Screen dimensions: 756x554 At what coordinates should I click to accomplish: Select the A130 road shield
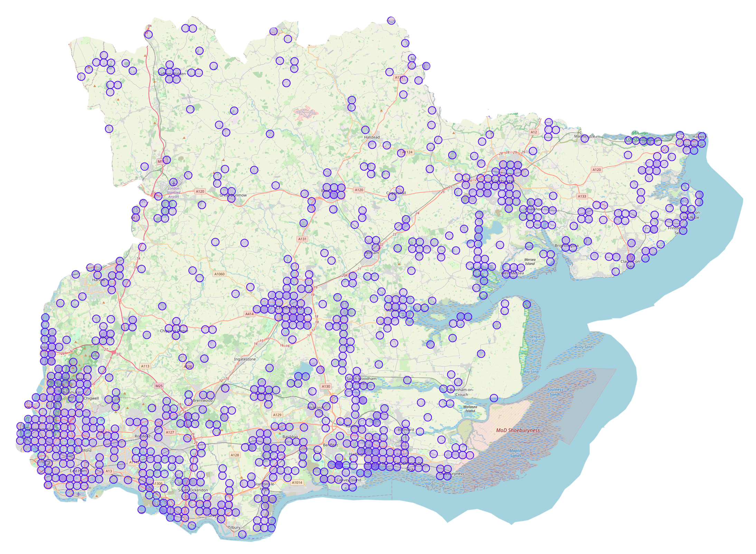click(x=326, y=386)
